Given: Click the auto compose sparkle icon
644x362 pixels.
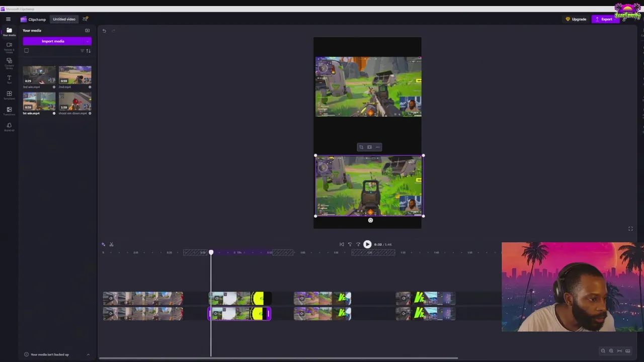Looking at the screenshot, I should (103, 244).
